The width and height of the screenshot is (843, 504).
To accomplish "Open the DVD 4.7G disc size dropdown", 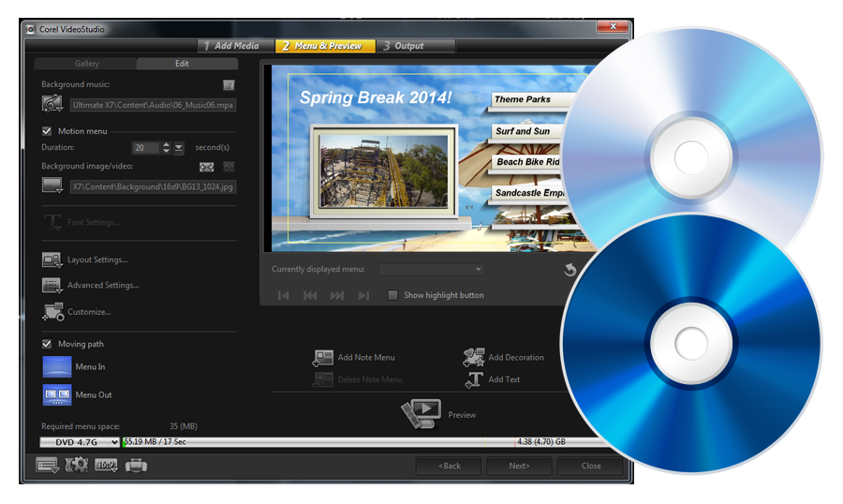I will 81,441.
